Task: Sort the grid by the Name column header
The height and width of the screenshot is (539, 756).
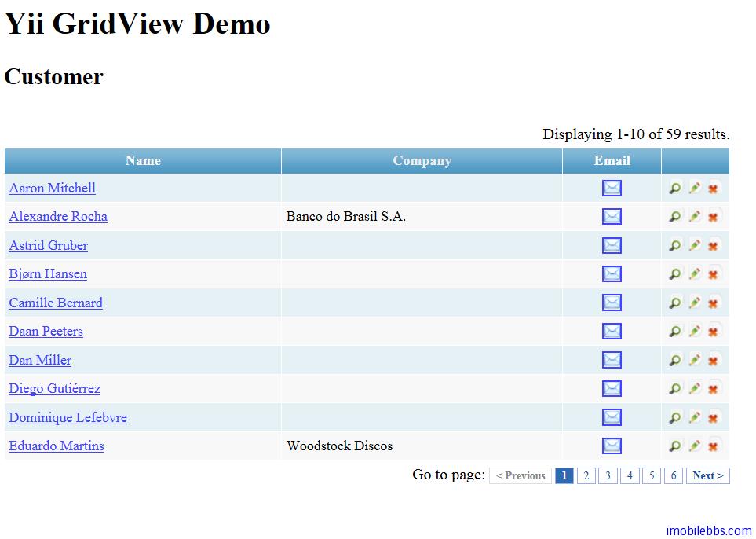Action: click(x=143, y=160)
